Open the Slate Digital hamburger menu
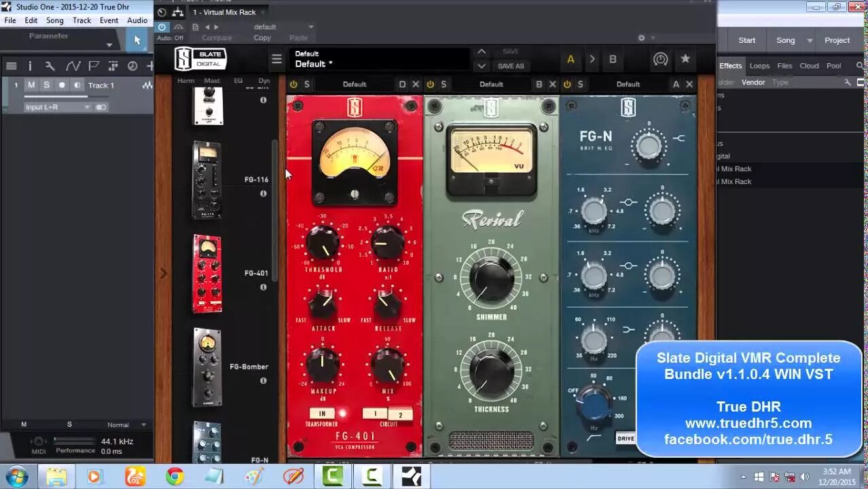 pos(276,59)
